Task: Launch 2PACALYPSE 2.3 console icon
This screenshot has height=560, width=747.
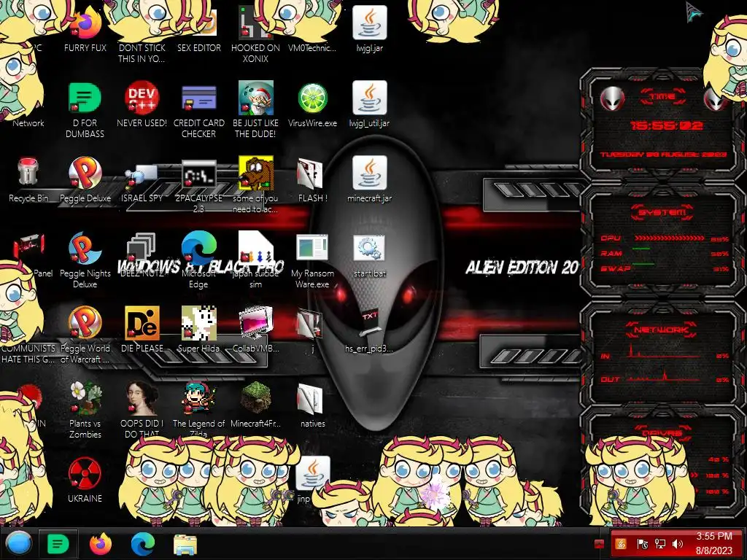Action: tap(199, 174)
